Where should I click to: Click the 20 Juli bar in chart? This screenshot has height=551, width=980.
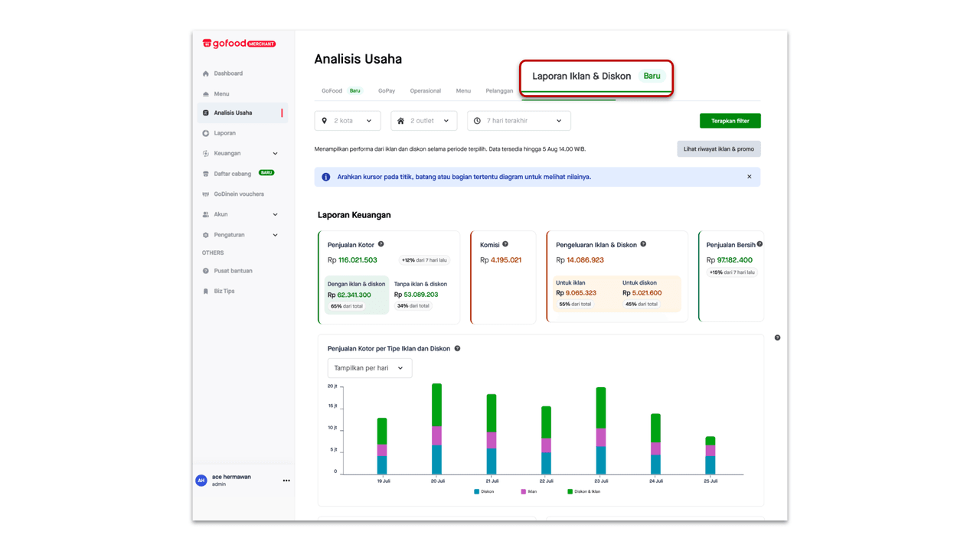[437, 429]
